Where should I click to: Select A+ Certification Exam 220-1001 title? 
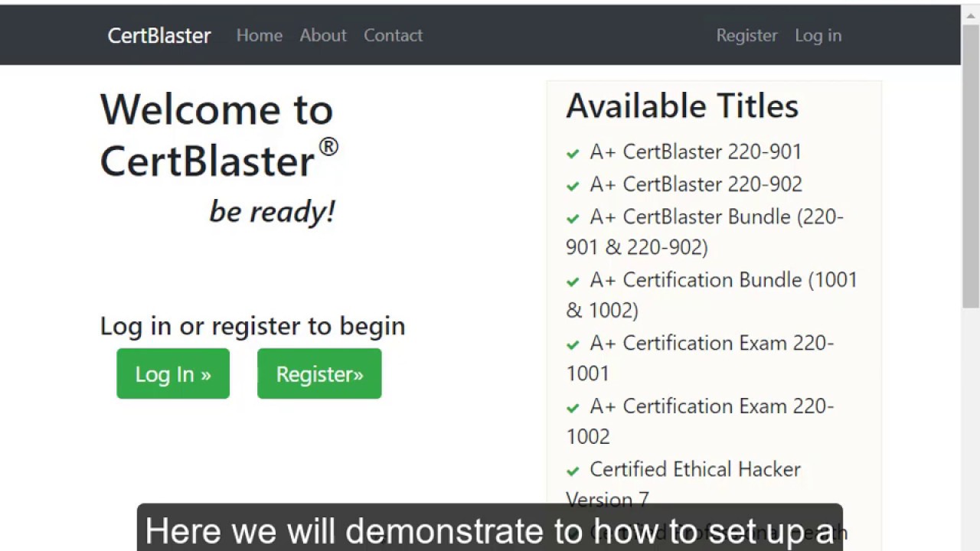(x=700, y=358)
